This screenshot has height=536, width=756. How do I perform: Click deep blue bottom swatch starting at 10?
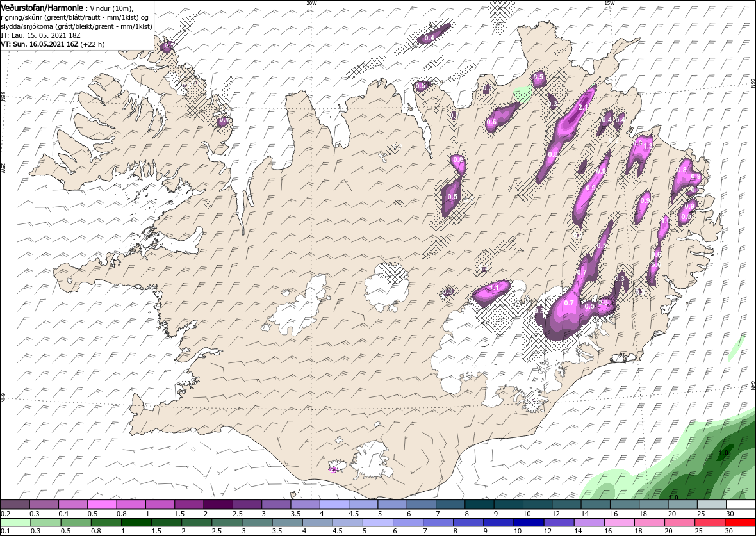click(529, 523)
